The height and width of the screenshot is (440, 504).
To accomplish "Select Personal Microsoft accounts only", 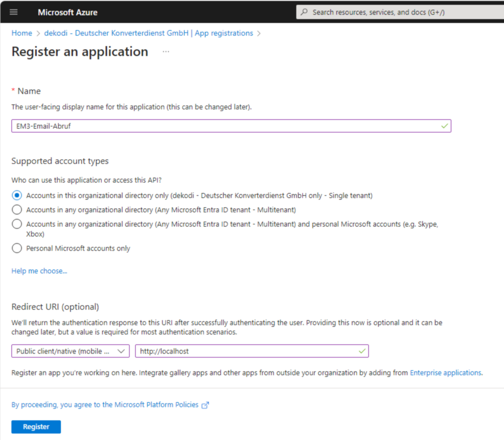I will (x=17, y=248).
